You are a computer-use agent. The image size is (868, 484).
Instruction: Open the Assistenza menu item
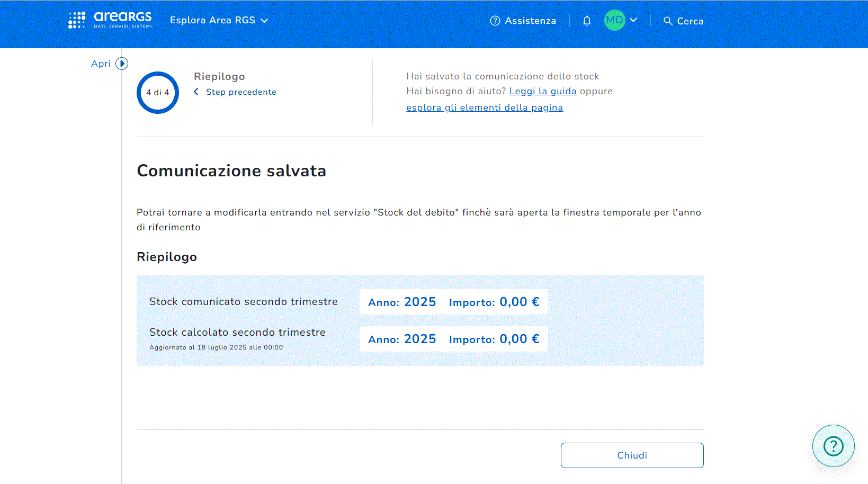tap(530, 21)
